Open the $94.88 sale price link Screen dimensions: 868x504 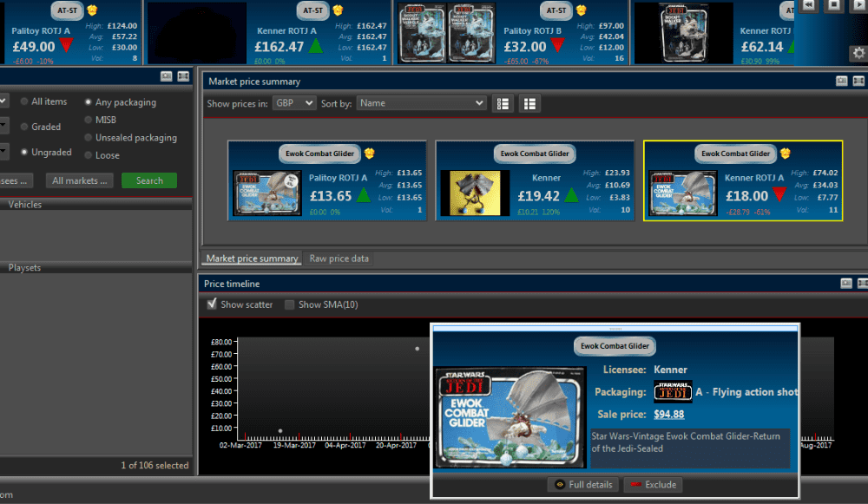(668, 414)
